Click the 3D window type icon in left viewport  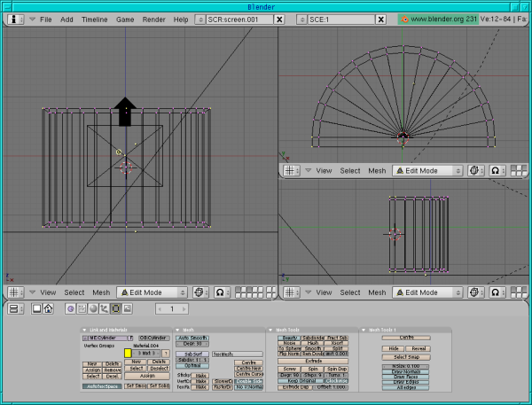click(16, 292)
